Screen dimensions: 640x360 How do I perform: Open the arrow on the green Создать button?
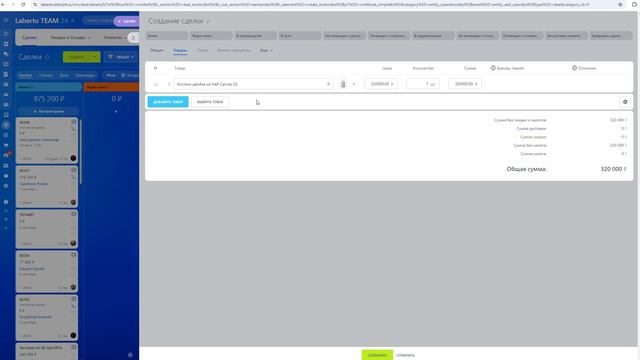pyautogui.click(x=95, y=57)
